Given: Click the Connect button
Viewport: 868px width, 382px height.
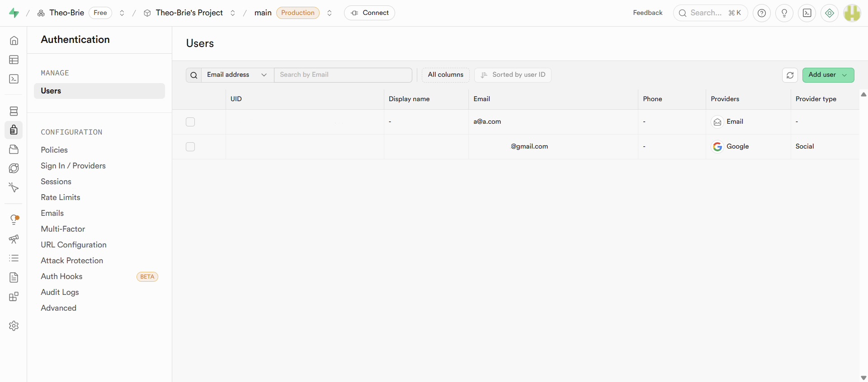Looking at the screenshot, I should (369, 13).
